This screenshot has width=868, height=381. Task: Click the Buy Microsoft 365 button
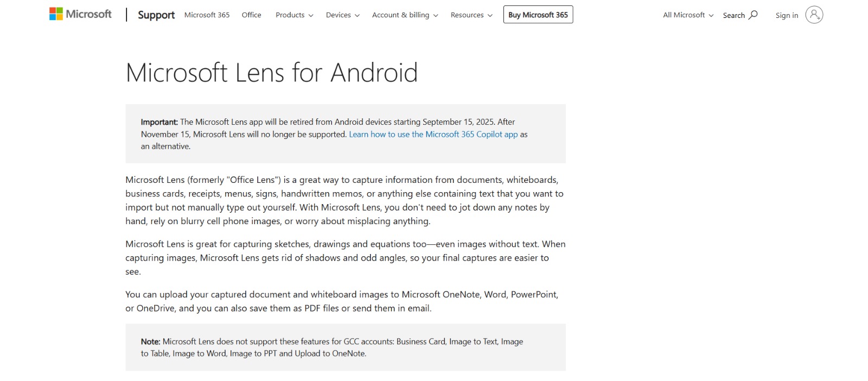click(x=538, y=15)
